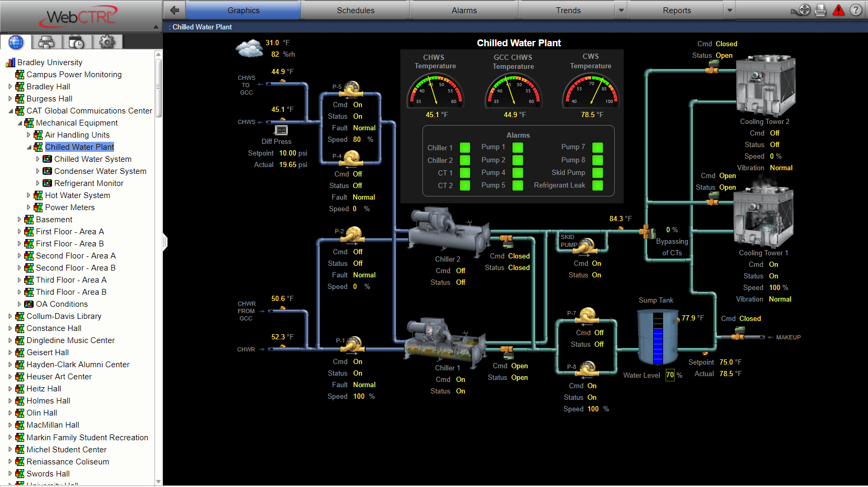Image resolution: width=868 pixels, height=487 pixels.
Task: Click the Sump Tank water level gauge
Action: [x=658, y=338]
